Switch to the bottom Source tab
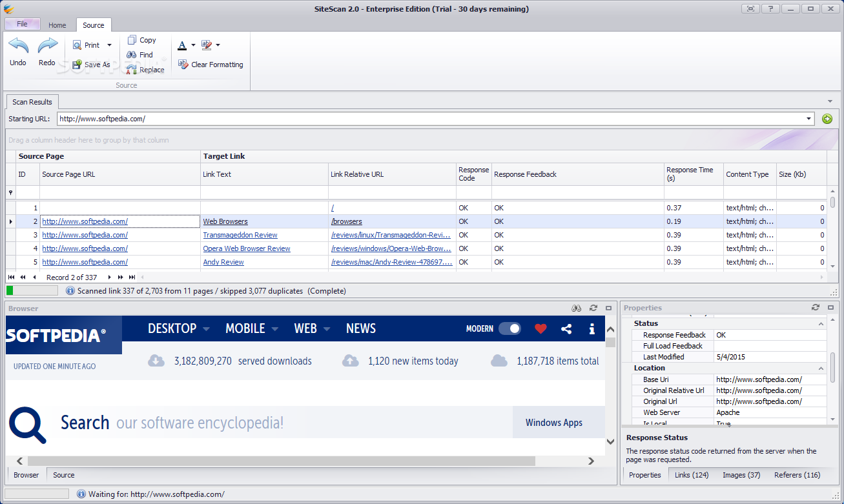The image size is (844, 504). coord(63,475)
